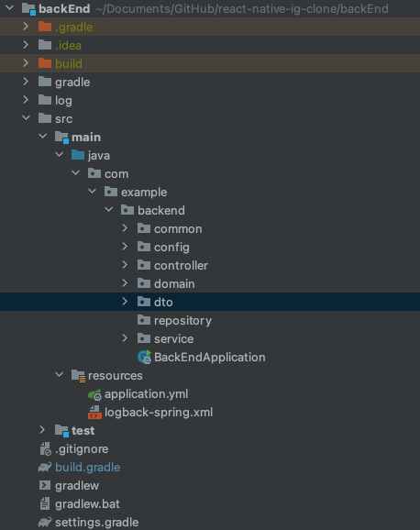Click the com package icon

pos(94,173)
